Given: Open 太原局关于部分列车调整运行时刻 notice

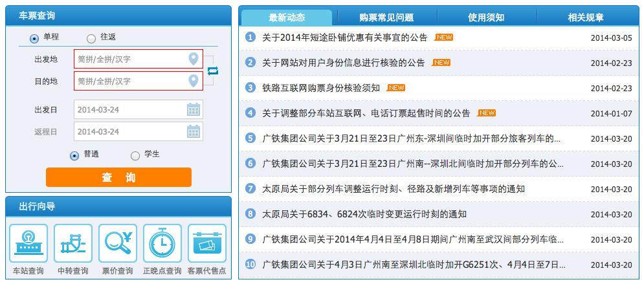Looking at the screenshot, I should pos(394,189).
